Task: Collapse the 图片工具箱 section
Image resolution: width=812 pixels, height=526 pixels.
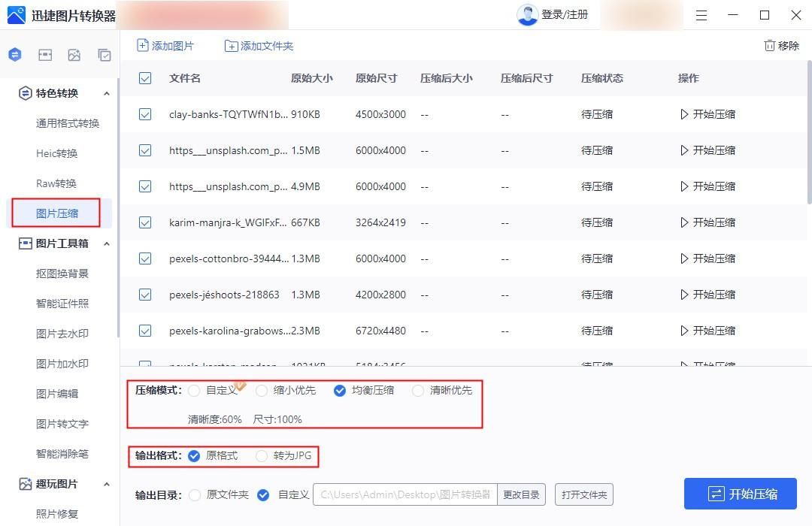Action: [x=107, y=243]
